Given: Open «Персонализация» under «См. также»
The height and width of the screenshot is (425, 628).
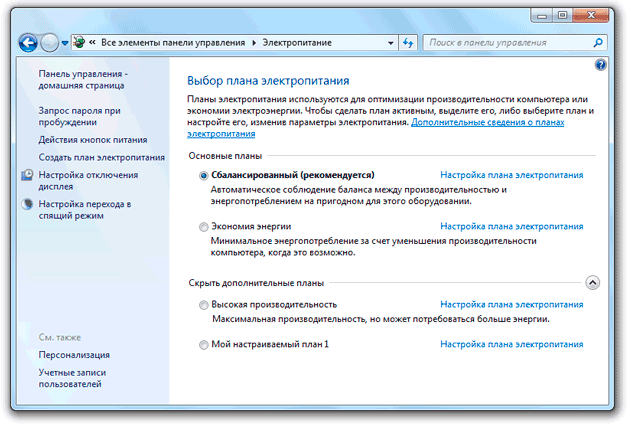Looking at the screenshot, I should click(74, 355).
